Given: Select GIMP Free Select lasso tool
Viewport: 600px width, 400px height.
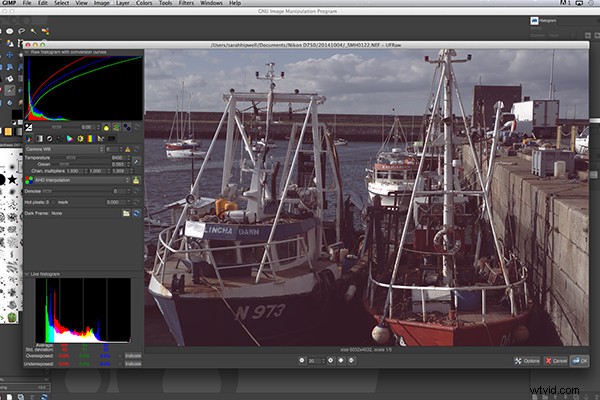Looking at the screenshot, I should (x=21, y=31).
